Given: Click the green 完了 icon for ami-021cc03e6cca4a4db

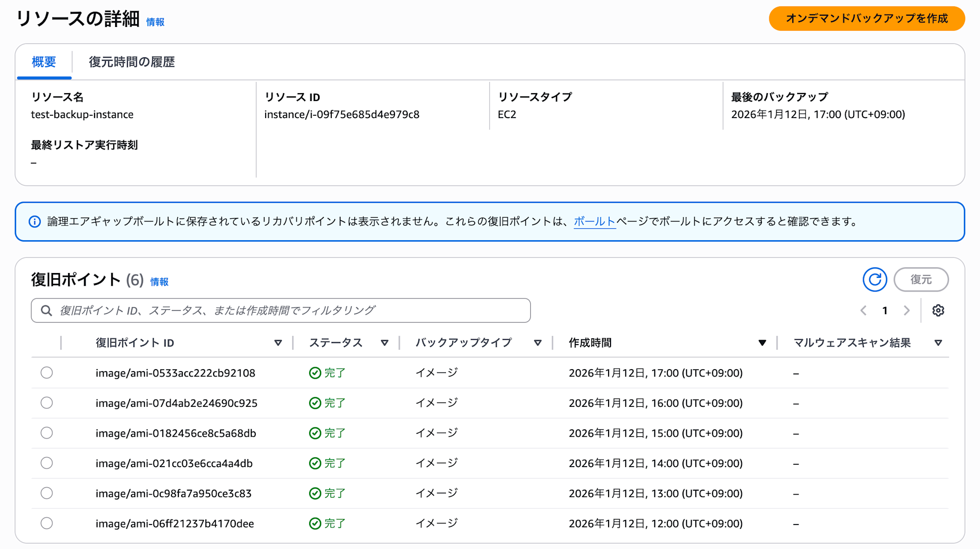Looking at the screenshot, I should [x=314, y=463].
